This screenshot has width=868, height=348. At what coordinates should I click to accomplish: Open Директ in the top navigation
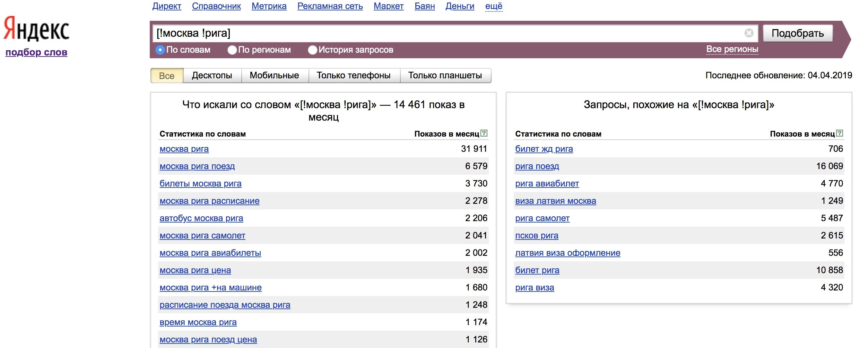[167, 6]
